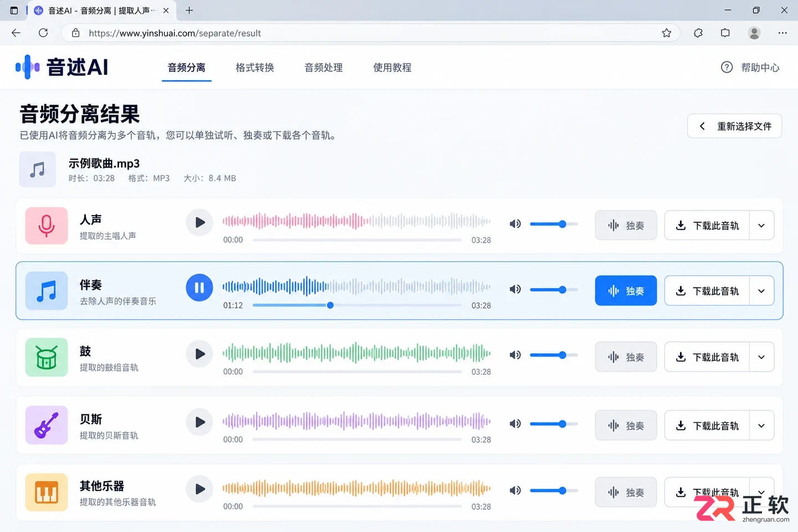This screenshot has height=532, width=798.
Task: Mute the 伴奏 track speaker icon
Action: click(x=515, y=289)
